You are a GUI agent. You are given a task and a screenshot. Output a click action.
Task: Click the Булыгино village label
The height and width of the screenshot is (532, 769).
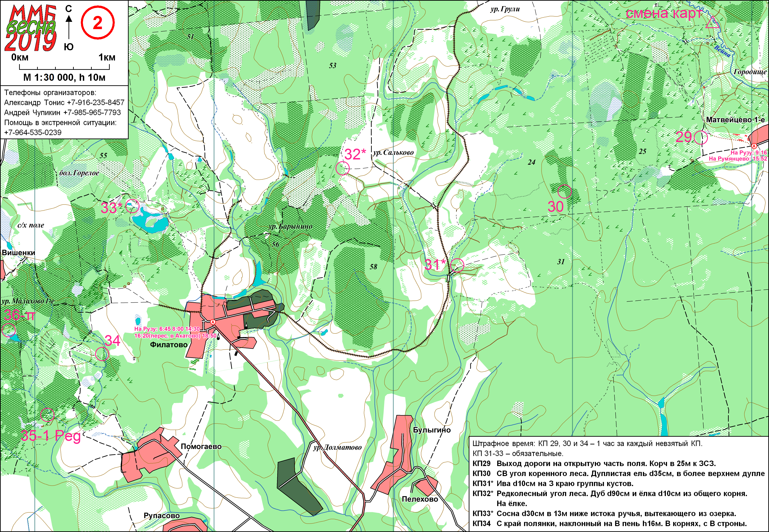(x=432, y=430)
